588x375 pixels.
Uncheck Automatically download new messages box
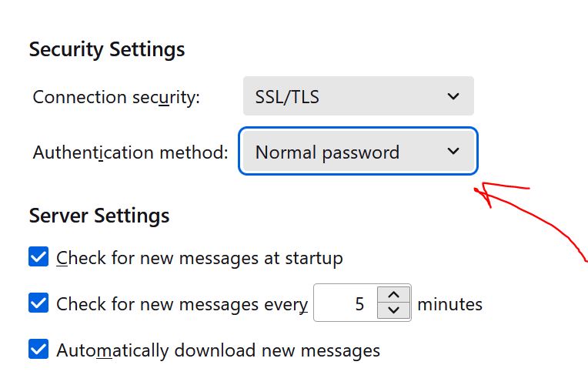pyautogui.click(x=38, y=350)
